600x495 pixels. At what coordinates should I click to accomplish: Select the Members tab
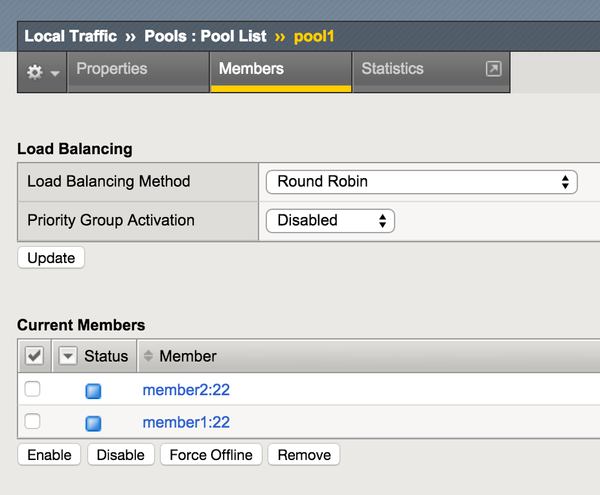click(251, 69)
